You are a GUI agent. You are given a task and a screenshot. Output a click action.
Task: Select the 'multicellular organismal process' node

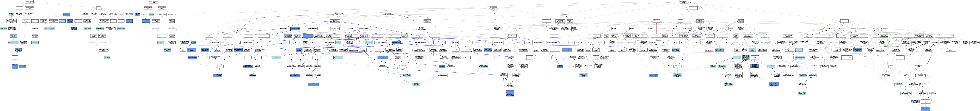click(388, 14)
